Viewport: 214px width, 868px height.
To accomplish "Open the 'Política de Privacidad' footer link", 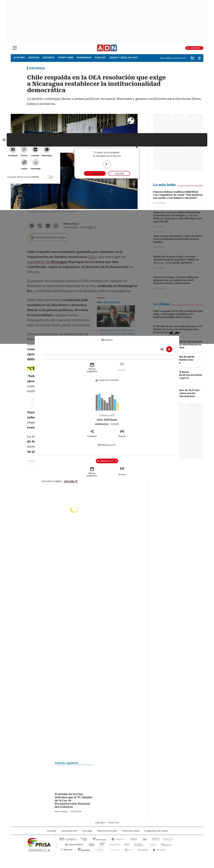I will pyautogui.click(x=107, y=831).
